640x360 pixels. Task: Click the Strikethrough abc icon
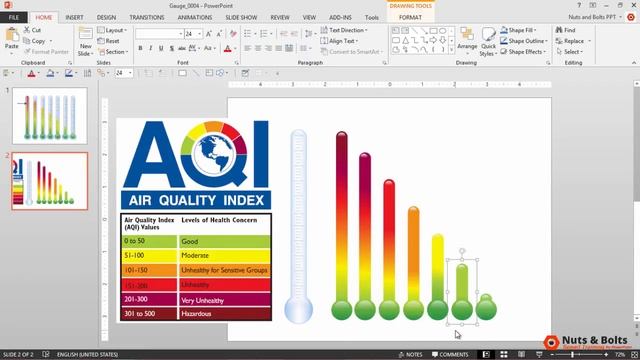click(x=182, y=49)
